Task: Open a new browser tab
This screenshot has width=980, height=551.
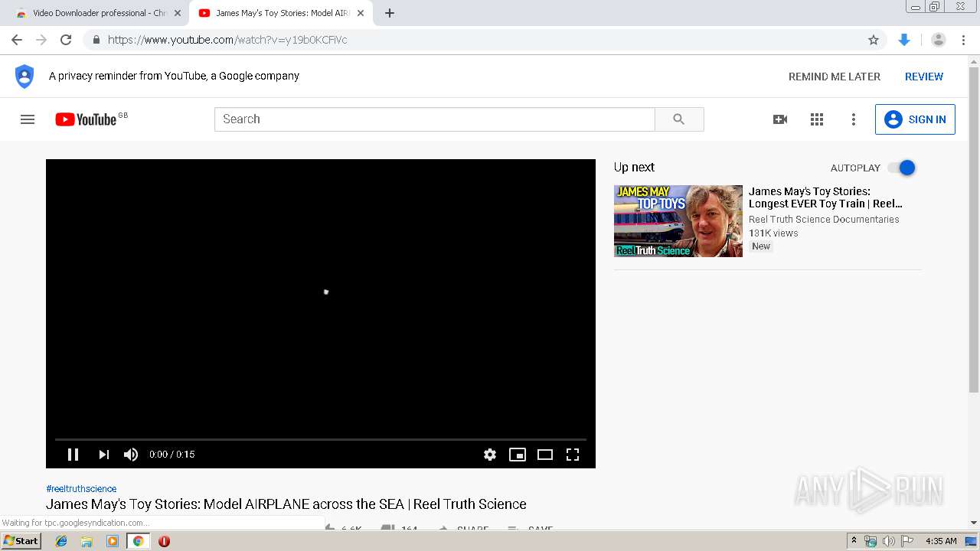Action: coord(390,13)
